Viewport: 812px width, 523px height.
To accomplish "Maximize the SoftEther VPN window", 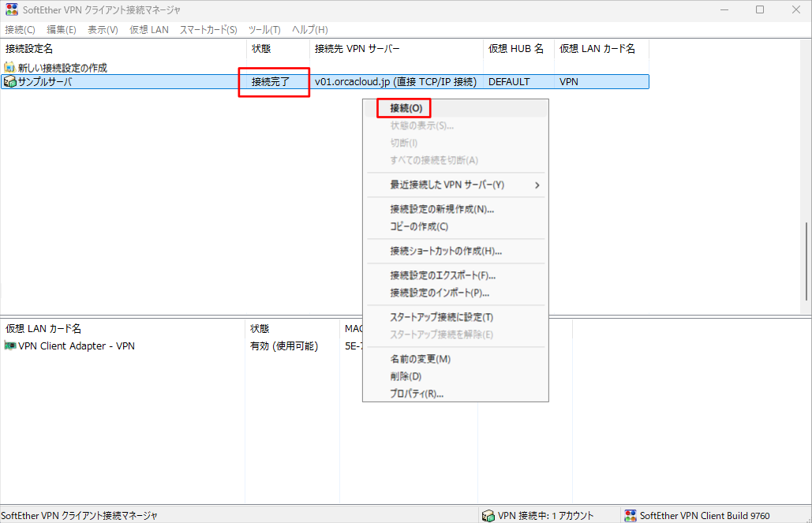I will click(x=760, y=9).
